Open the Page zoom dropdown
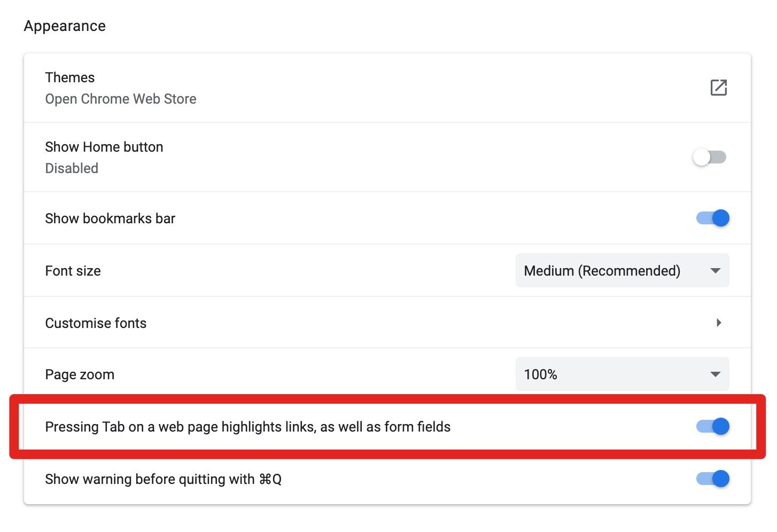Screen dimensions: 777x532 click(x=621, y=374)
